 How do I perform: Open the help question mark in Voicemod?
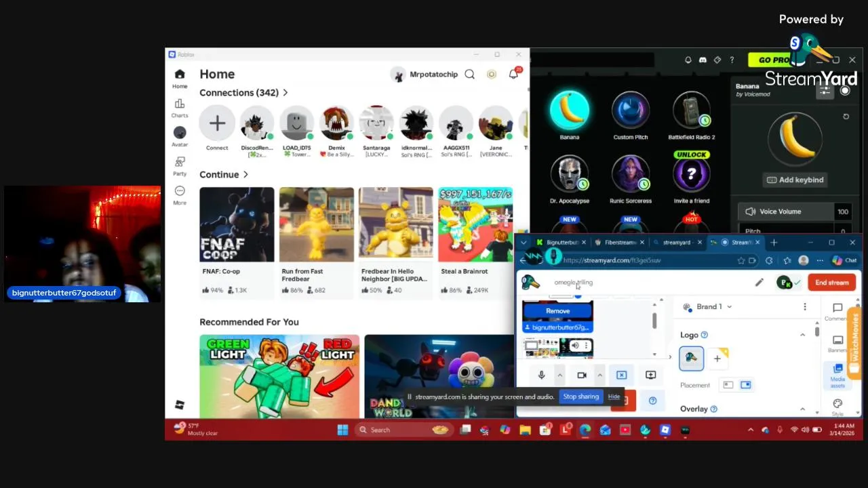pyautogui.click(x=732, y=60)
